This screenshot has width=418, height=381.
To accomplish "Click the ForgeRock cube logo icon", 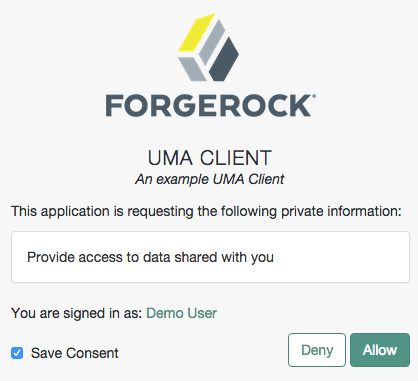I will click(x=208, y=47).
